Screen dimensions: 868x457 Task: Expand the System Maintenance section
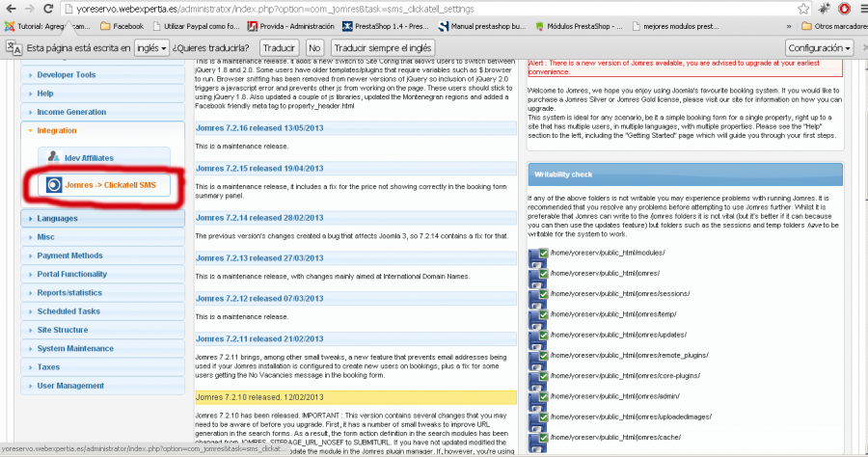pos(102,349)
